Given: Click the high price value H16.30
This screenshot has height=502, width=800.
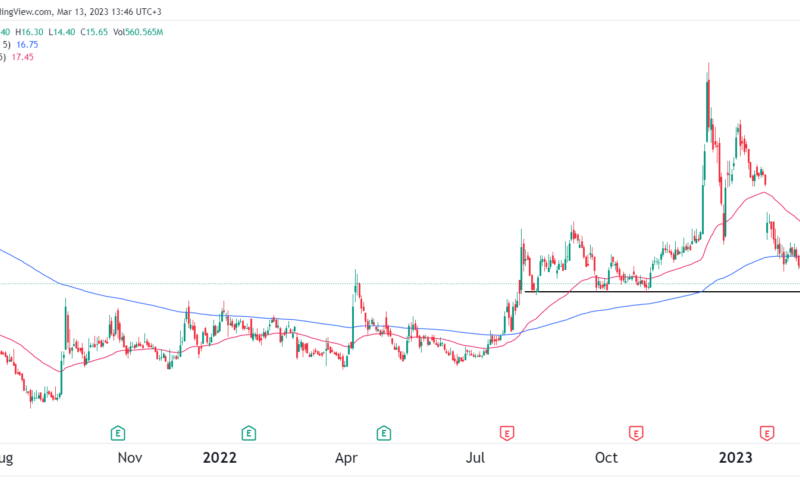Looking at the screenshot, I should pos(29,32).
